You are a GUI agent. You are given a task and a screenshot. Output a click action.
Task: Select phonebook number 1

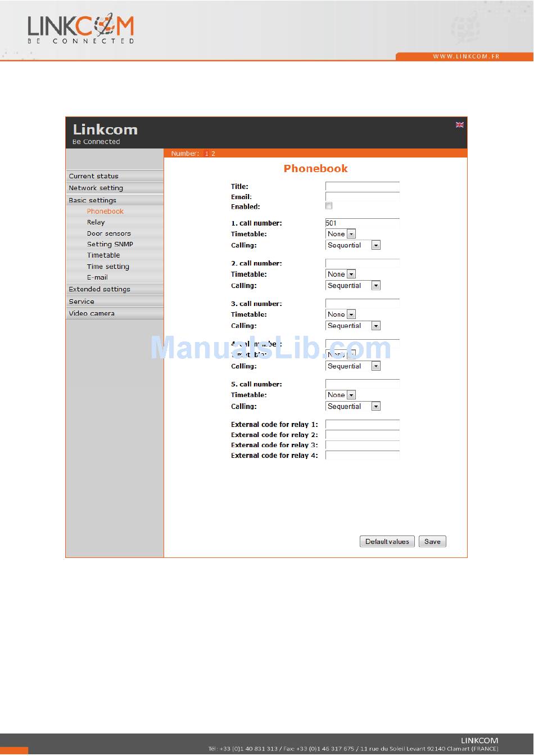tap(206, 154)
